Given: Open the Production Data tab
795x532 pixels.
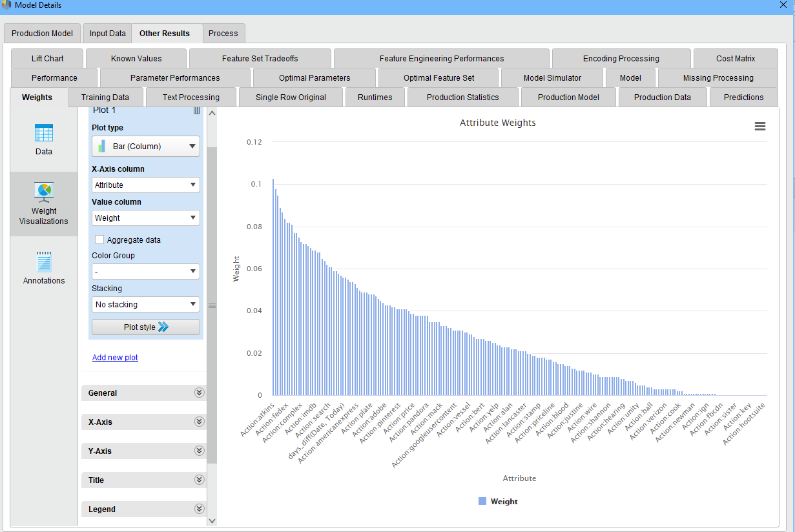Looking at the screenshot, I should point(663,97).
